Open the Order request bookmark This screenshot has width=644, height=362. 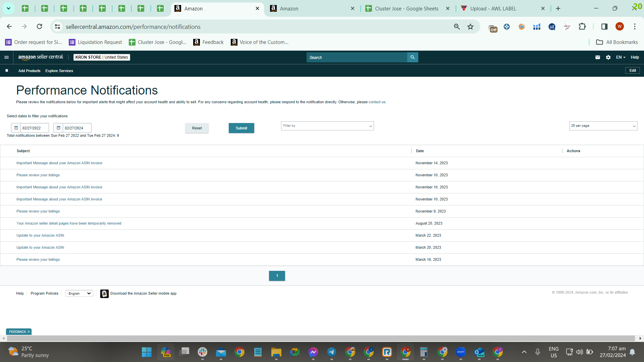click(x=34, y=42)
